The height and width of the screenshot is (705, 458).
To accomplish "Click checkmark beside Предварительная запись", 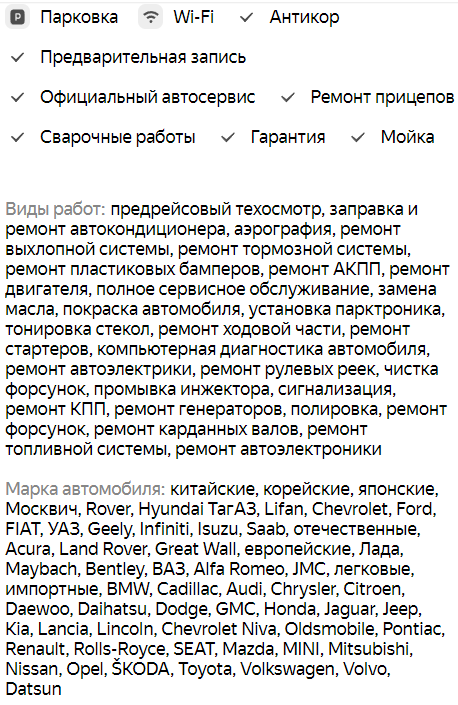I will 17,58.
